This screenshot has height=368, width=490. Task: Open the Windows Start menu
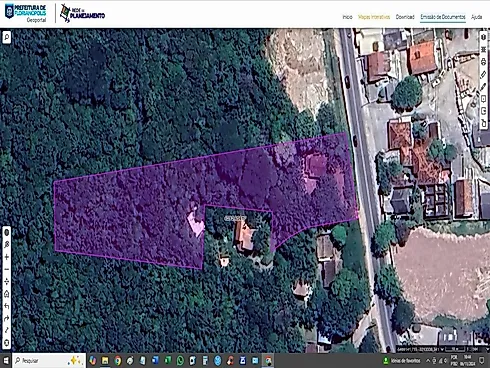point(6,361)
